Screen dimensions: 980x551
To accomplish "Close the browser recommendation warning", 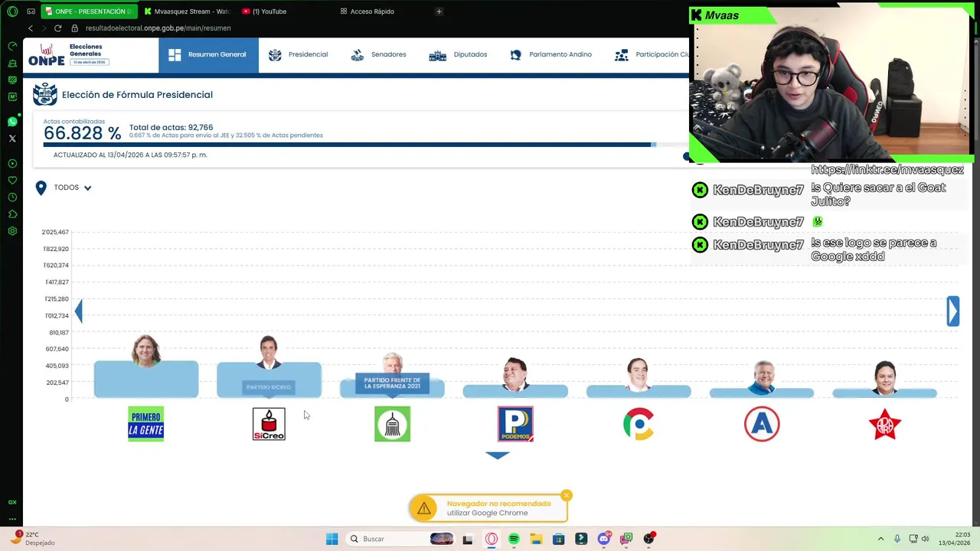I will pos(567,496).
